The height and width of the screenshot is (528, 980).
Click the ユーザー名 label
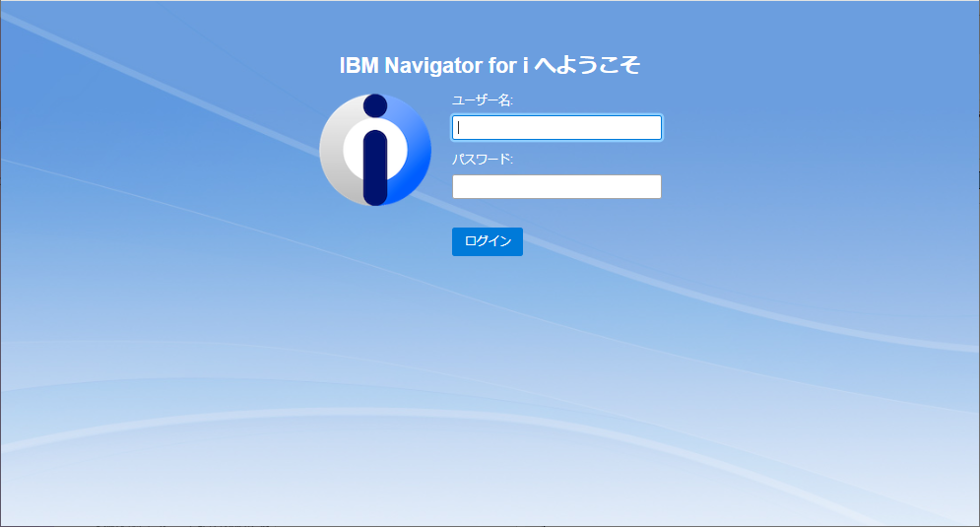pos(483,99)
